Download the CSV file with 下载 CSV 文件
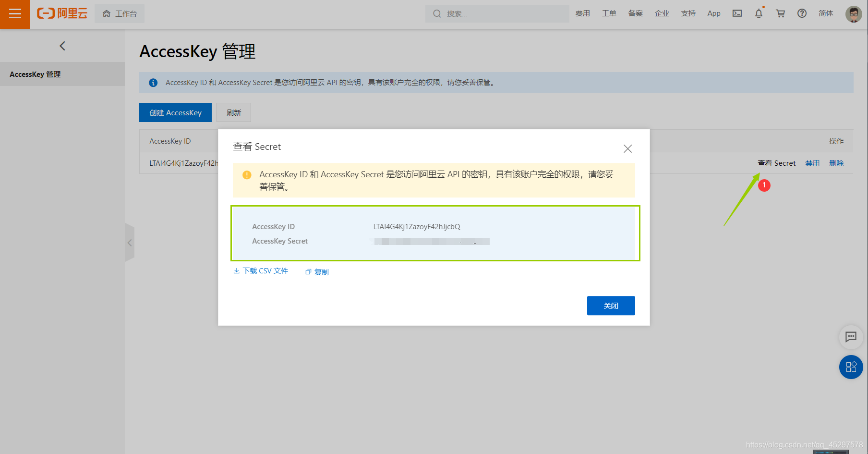 pos(261,271)
